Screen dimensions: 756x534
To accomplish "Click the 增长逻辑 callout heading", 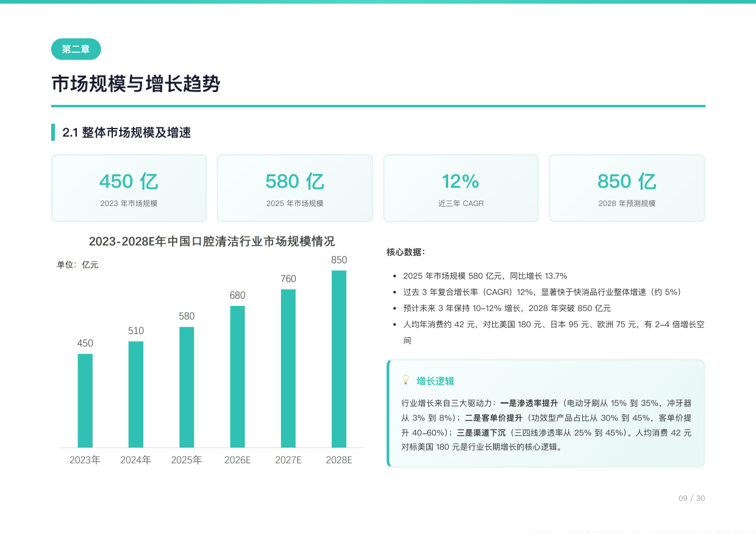I will [x=435, y=381].
